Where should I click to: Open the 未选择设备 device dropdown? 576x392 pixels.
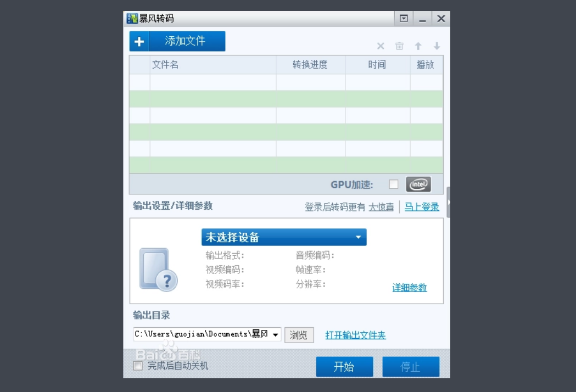284,237
